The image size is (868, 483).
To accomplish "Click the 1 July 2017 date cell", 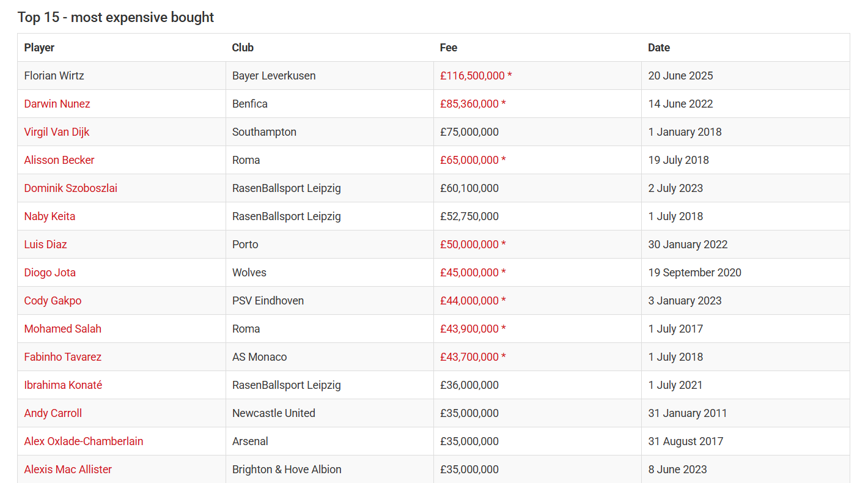I will 746,329.
